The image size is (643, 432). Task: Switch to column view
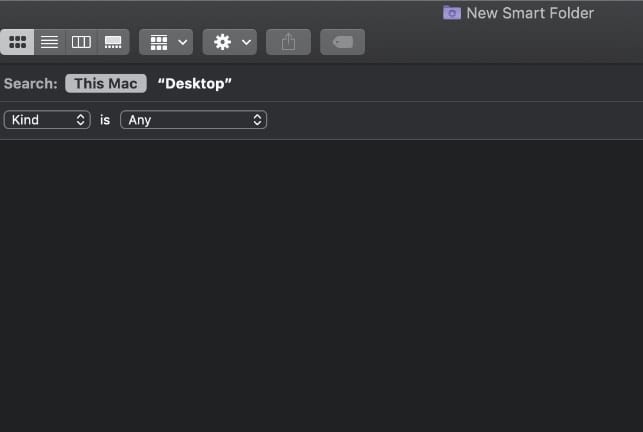(x=81, y=42)
